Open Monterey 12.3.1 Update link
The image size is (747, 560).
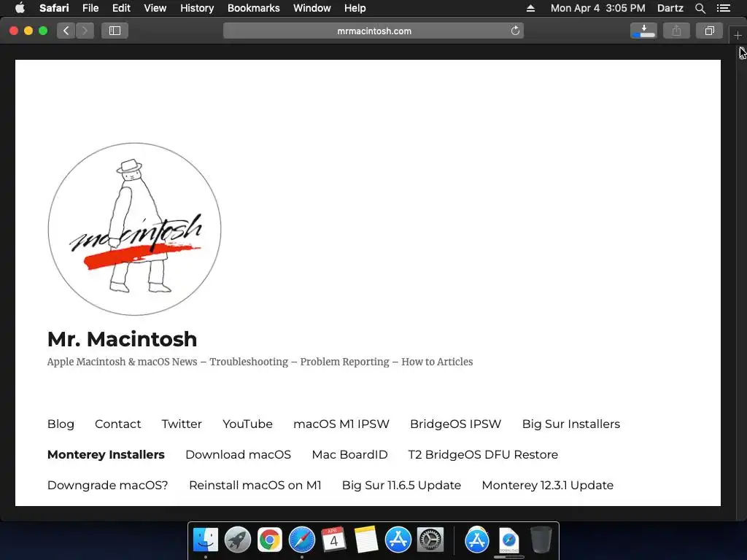tap(547, 485)
